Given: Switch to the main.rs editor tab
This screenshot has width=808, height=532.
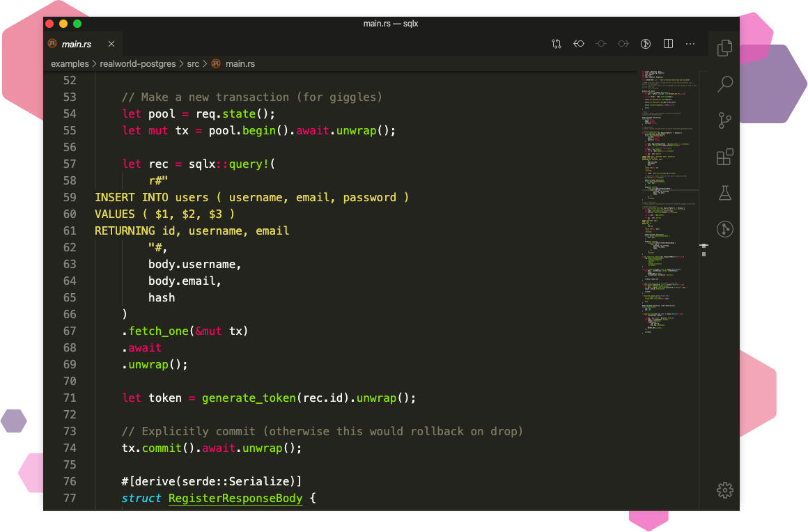Looking at the screenshot, I should 76,44.
